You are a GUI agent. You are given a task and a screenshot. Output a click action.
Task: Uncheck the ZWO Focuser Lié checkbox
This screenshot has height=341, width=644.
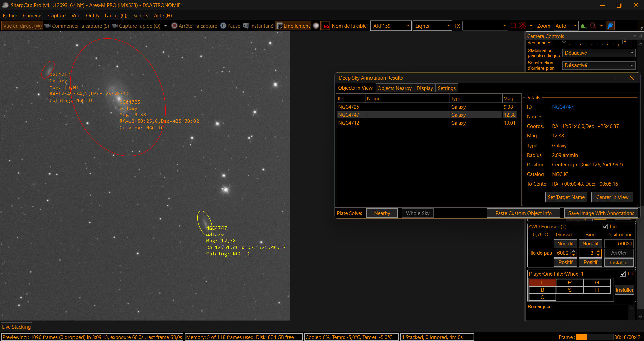click(605, 227)
